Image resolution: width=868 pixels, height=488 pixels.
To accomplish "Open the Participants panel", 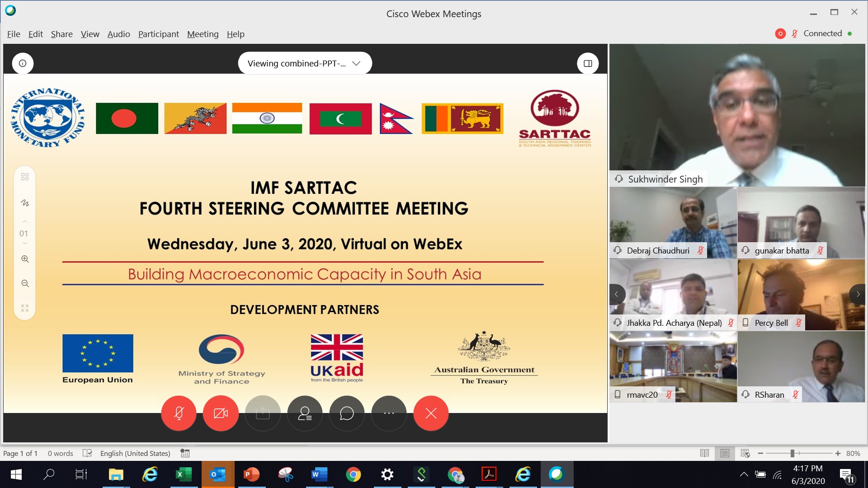I will tap(305, 413).
